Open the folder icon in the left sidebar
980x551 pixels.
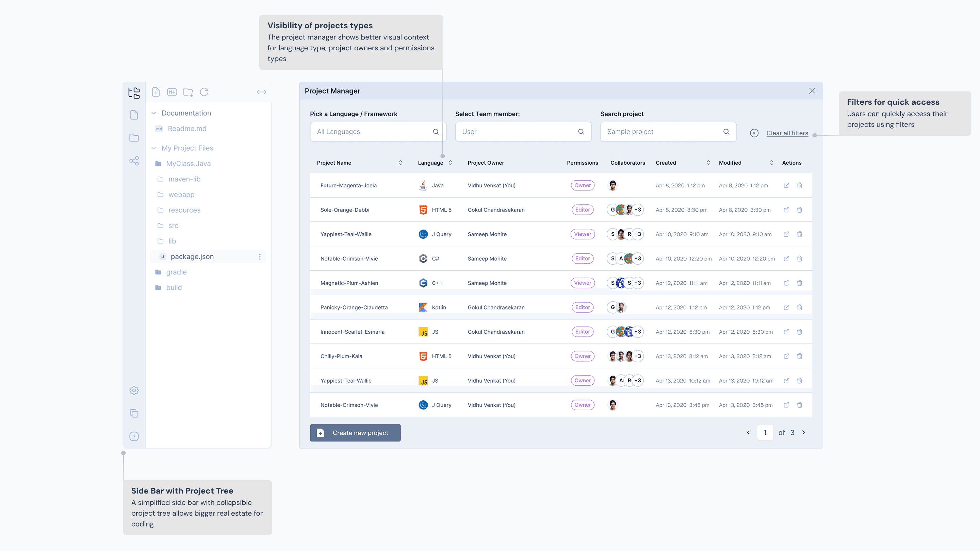(134, 138)
